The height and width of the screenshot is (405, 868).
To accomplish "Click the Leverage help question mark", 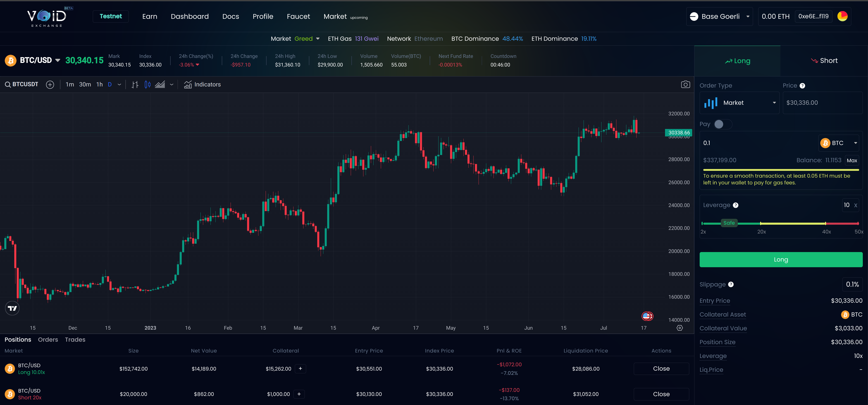I will click(736, 205).
